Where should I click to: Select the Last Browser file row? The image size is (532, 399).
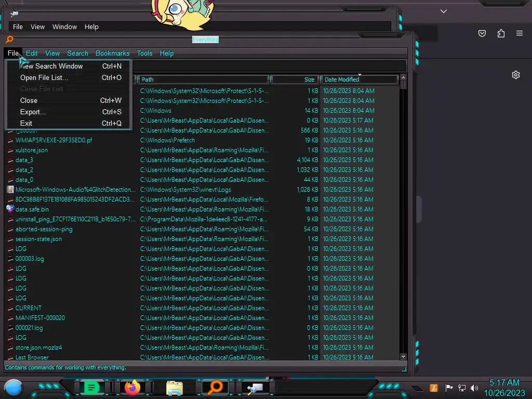[202, 357]
